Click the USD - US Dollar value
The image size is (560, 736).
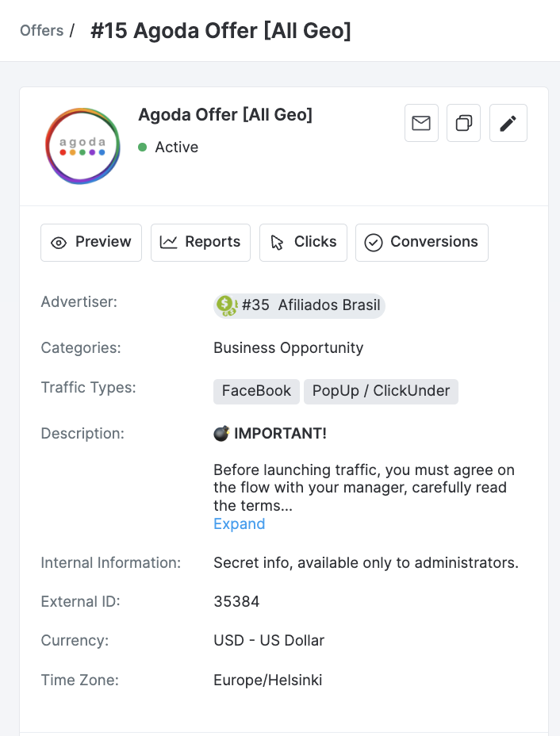pyautogui.click(x=269, y=641)
